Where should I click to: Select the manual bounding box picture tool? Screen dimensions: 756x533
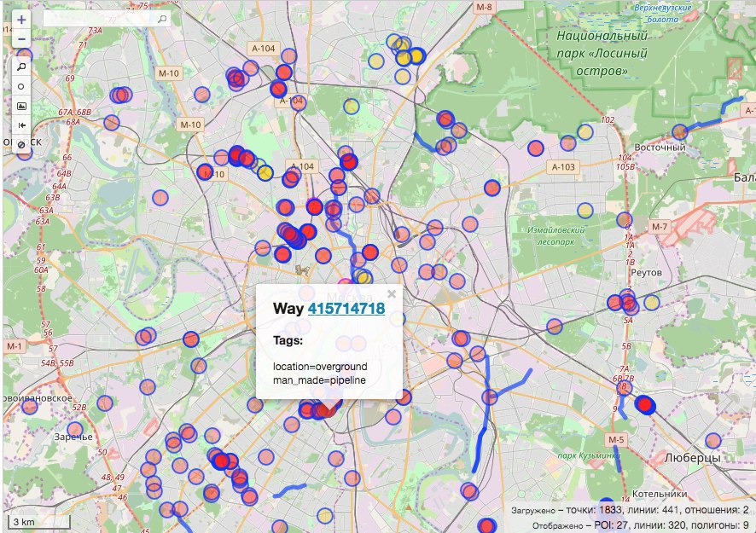point(21,106)
